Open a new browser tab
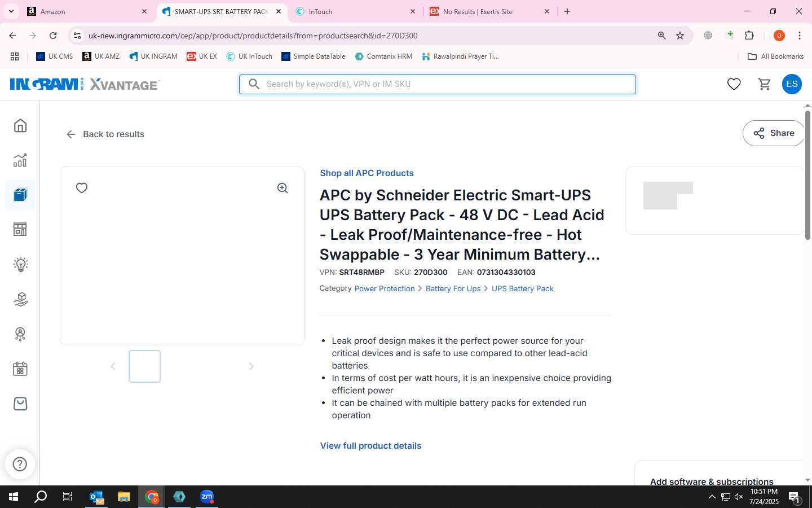 tap(567, 11)
